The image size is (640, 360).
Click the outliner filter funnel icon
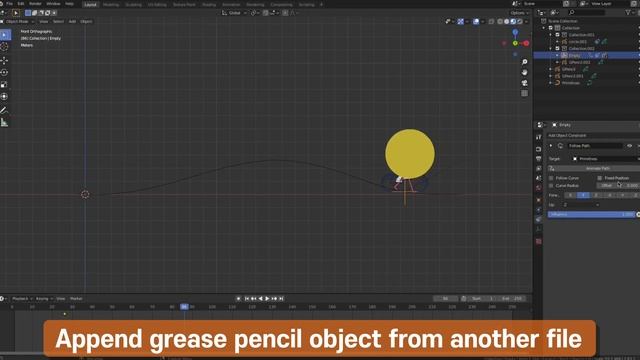click(x=628, y=13)
